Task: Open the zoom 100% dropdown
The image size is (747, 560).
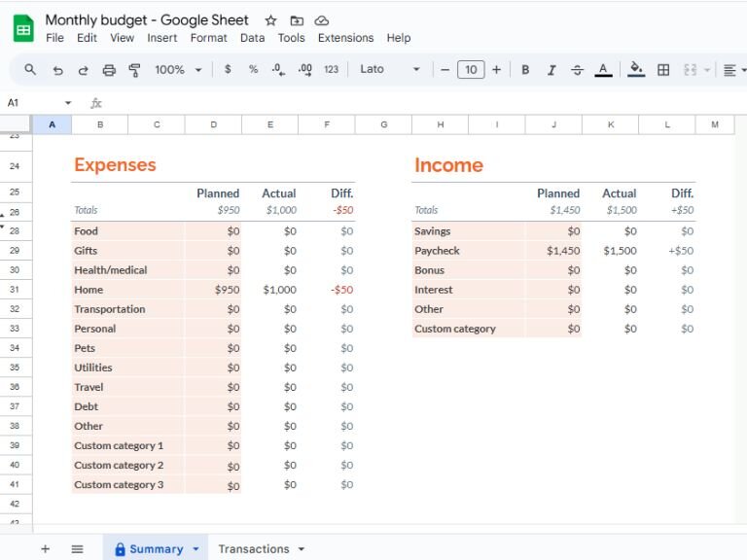Action: [178, 70]
